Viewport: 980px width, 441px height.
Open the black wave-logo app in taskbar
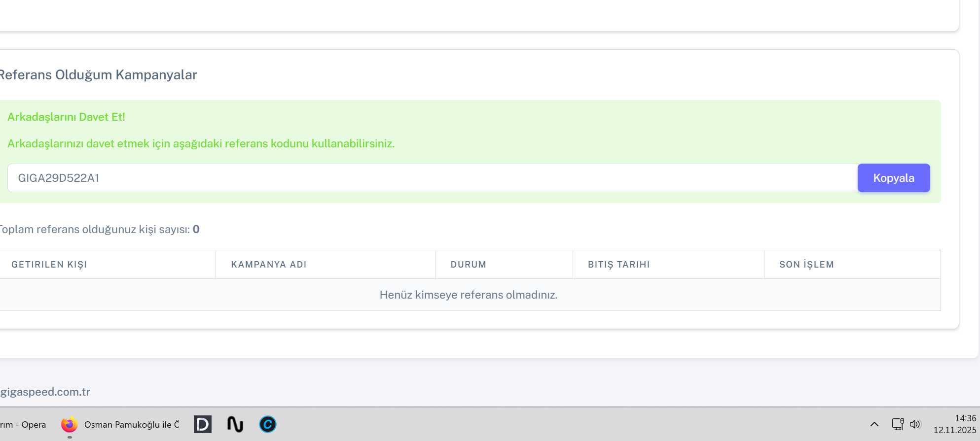[x=235, y=424]
